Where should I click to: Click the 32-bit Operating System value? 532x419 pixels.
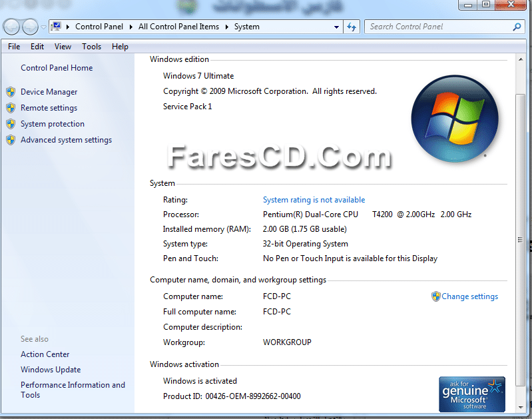306,244
